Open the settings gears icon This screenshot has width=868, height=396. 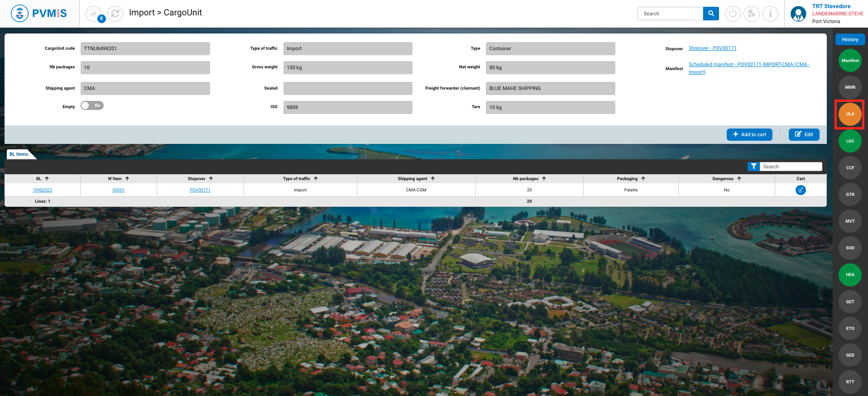752,14
